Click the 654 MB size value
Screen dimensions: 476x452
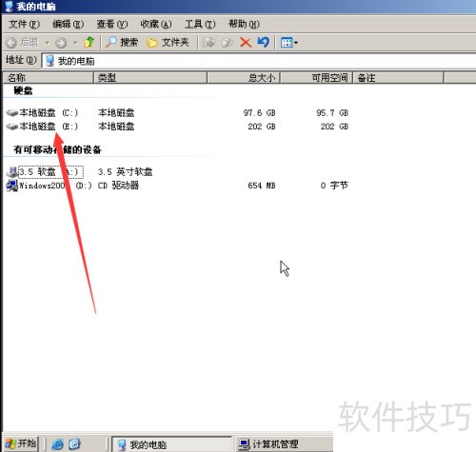(x=262, y=186)
